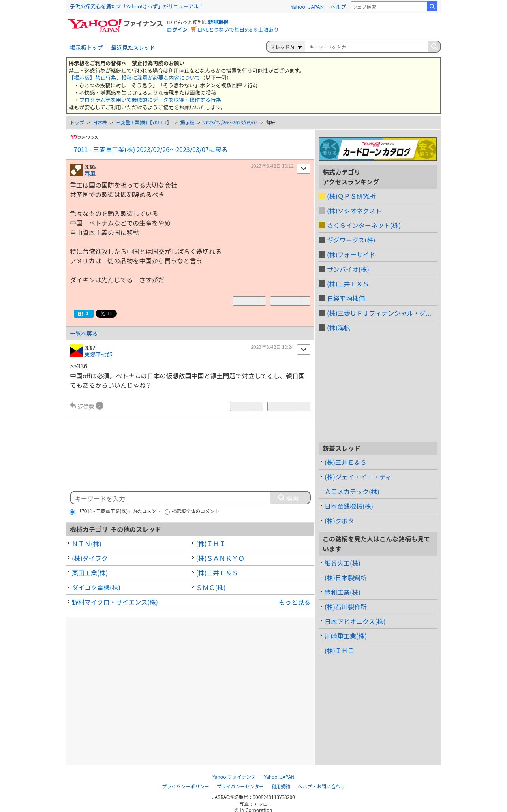507x812 pixels.
Task: Open (株)海帆 in the ranking
Action: tap(338, 328)
